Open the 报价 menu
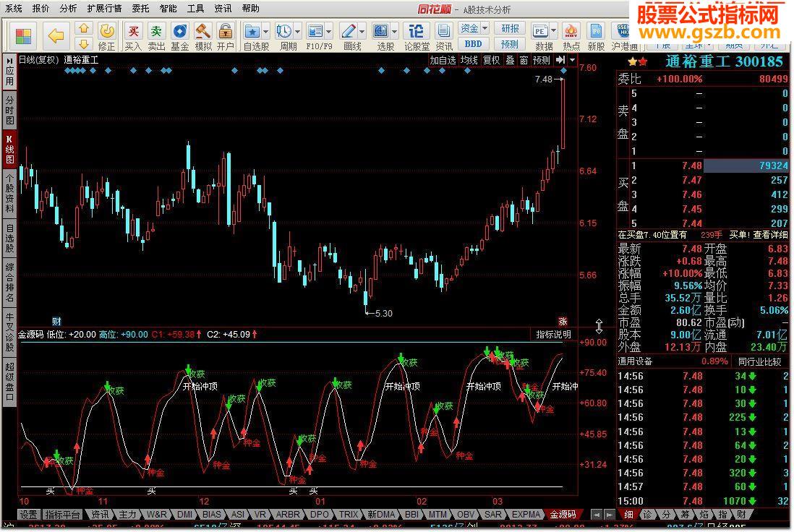This screenshot has width=794, height=532. 40,9
